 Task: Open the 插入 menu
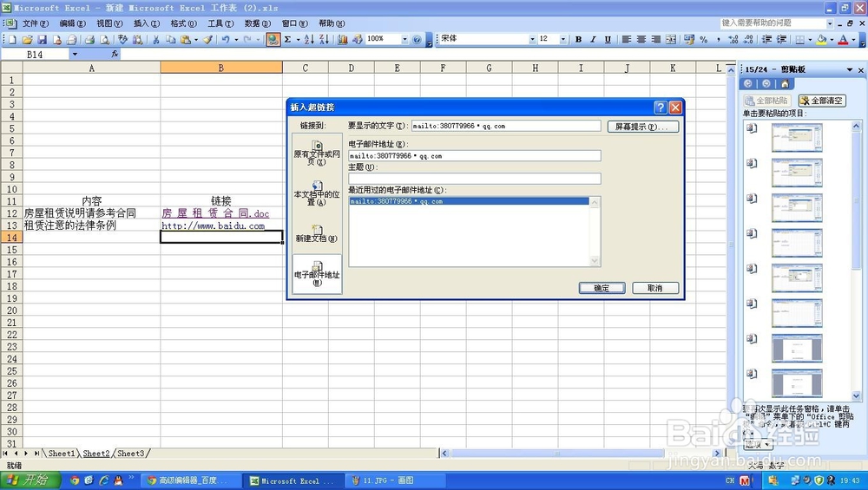click(146, 23)
